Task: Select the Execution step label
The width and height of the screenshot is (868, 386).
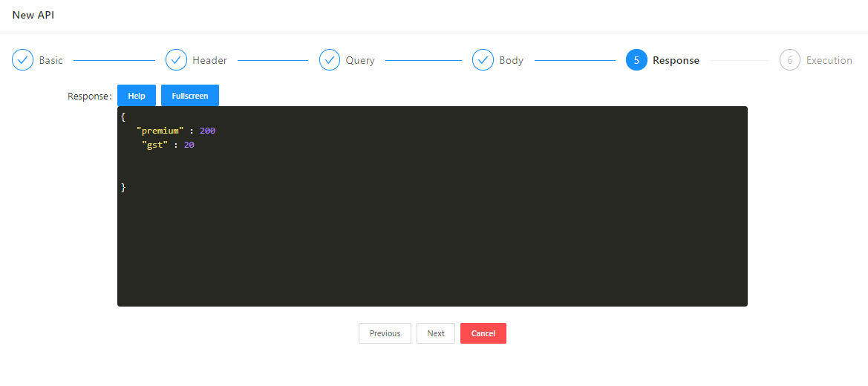Action: coord(829,60)
